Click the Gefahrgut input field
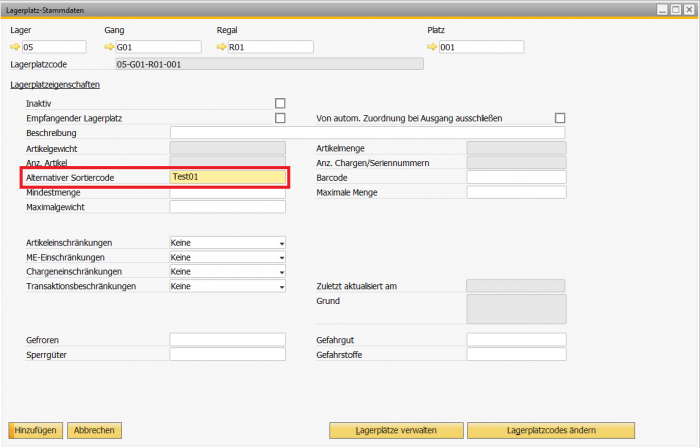700x448 pixels. (x=517, y=340)
